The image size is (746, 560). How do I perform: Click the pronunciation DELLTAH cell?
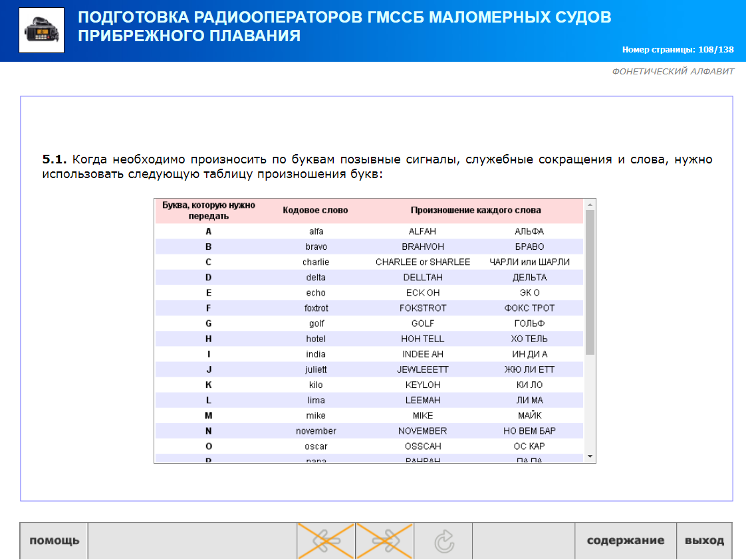pos(422,277)
